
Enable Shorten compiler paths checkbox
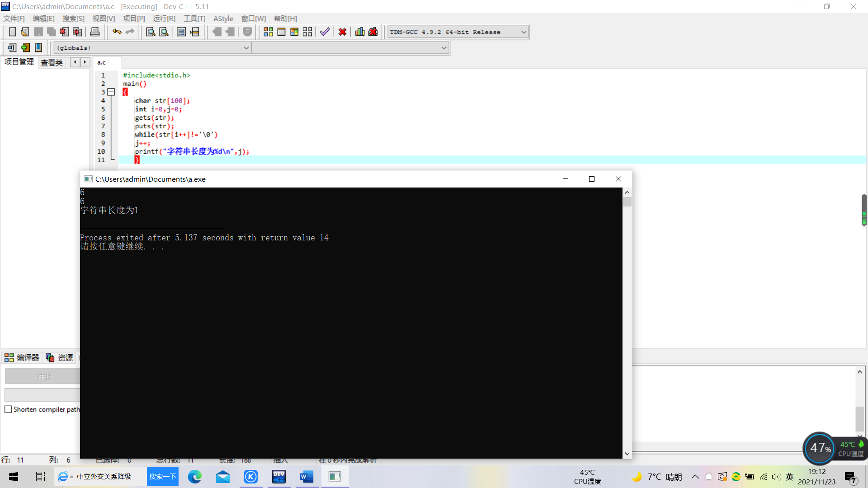(8, 409)
